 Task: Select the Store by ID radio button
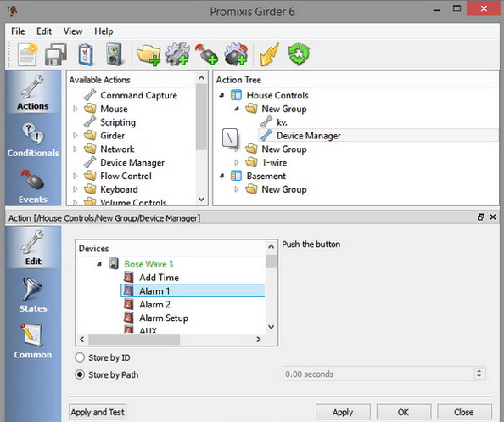point(80,357)
